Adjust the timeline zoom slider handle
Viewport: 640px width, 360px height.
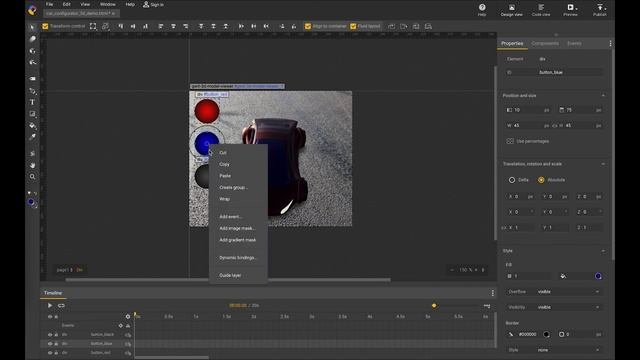click(x=434, y=305)
